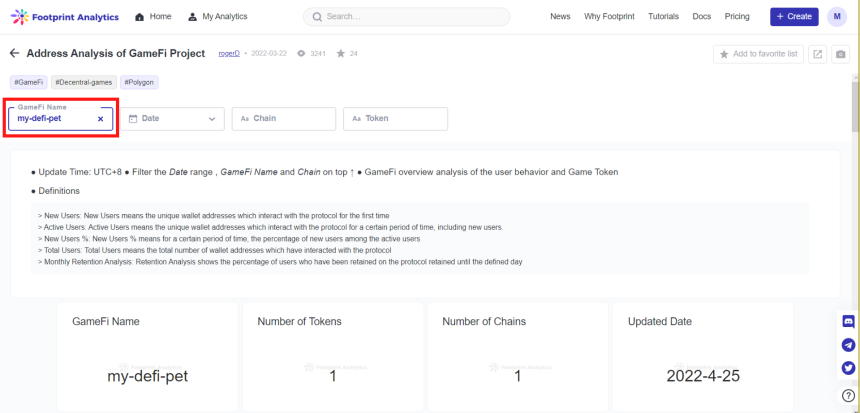The height and width of the screenshot is (413, 860).
Task: Clear the my-defi-pet filter value
Action: tap(100, 119)
